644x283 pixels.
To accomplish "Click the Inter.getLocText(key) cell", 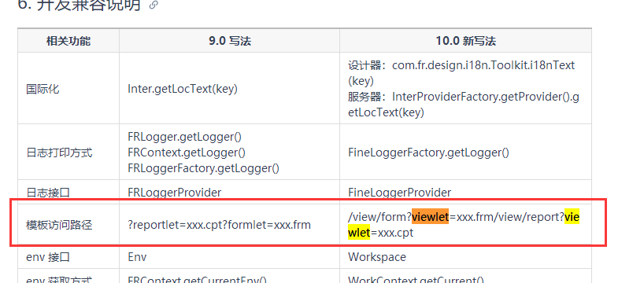I will click(x=230, y=89).
